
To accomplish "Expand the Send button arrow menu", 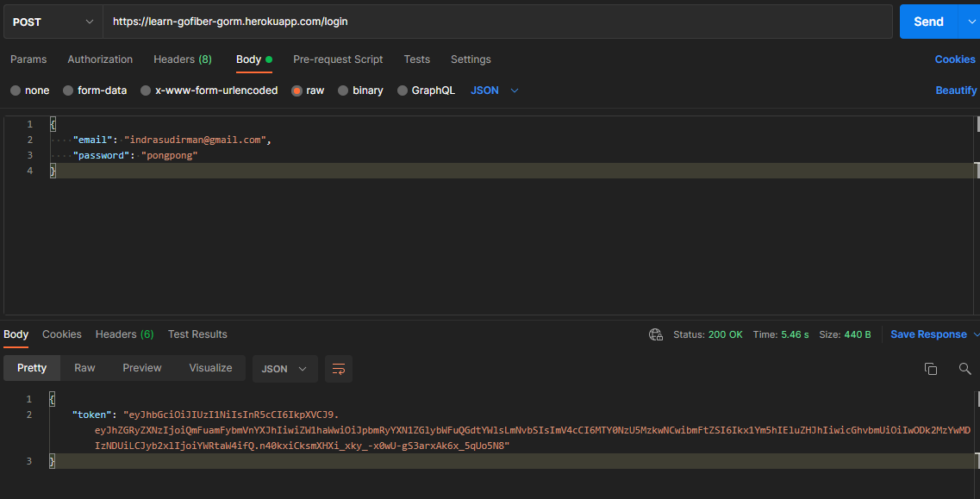I will click(x=970, y=22).
